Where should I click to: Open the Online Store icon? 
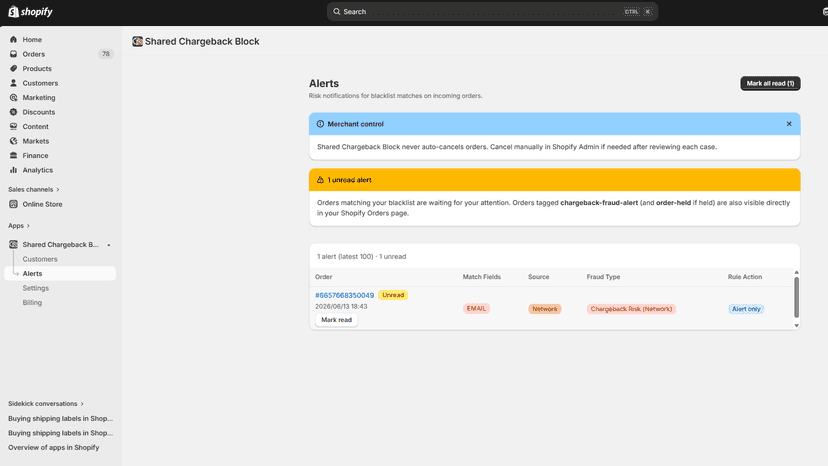tap(13, 204)
